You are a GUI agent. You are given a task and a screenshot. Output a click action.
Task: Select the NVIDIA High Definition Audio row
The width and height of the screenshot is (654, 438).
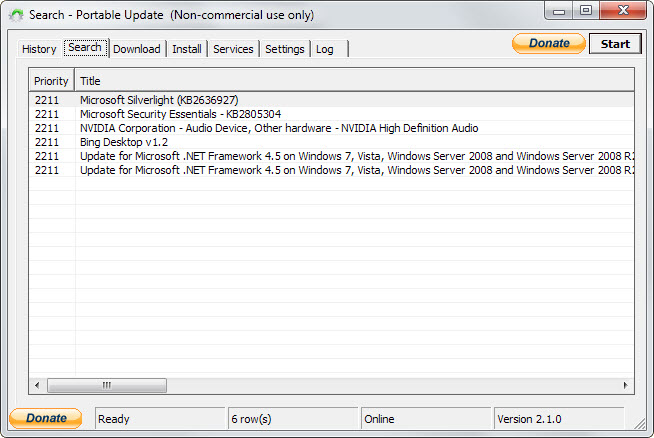332,128
